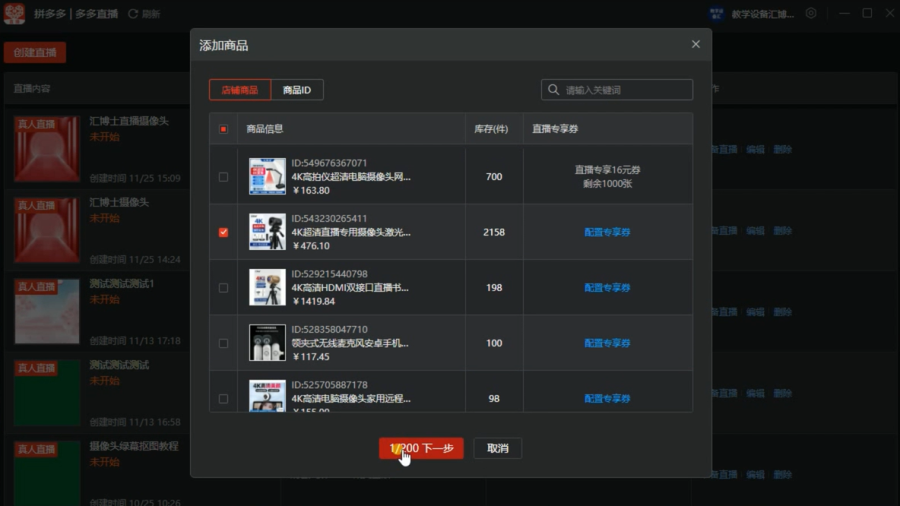Select the 店铺商品 tab
The height and width of the screenshot is (506, 900).
240,90
